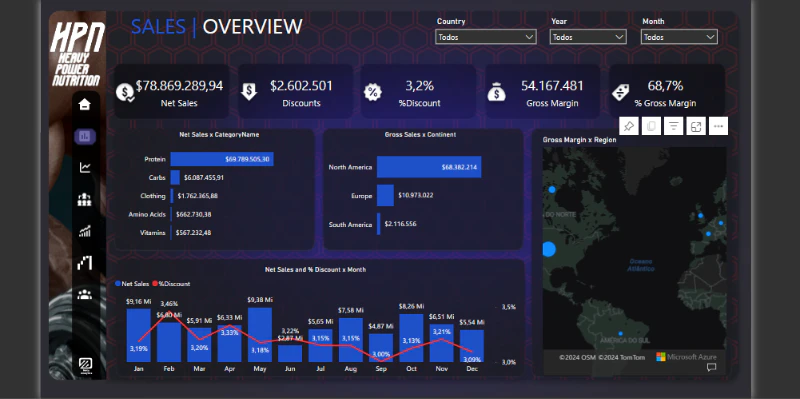
Task: Toggle the Net Sales legend item
Action: pos(132,284)
